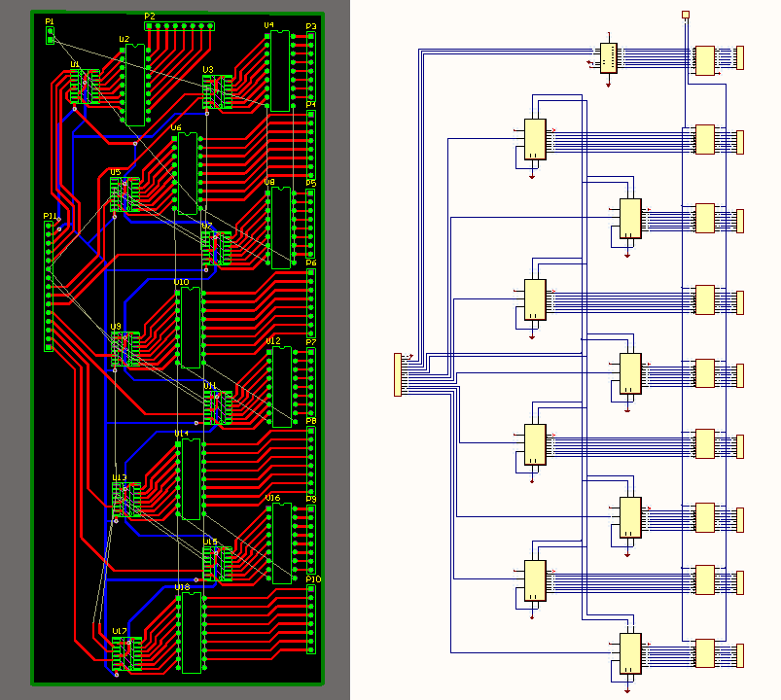
Task: Select the P11 long pin header
Action: coord(50,286)
